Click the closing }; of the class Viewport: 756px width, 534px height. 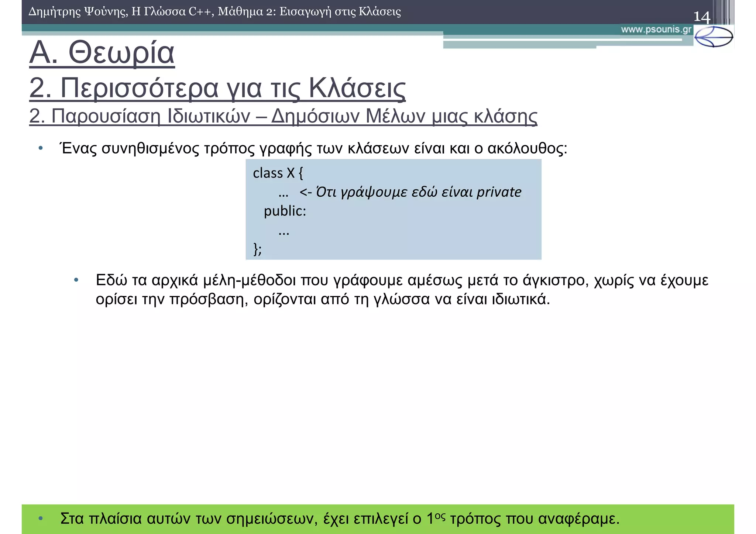tap(258, 249)
